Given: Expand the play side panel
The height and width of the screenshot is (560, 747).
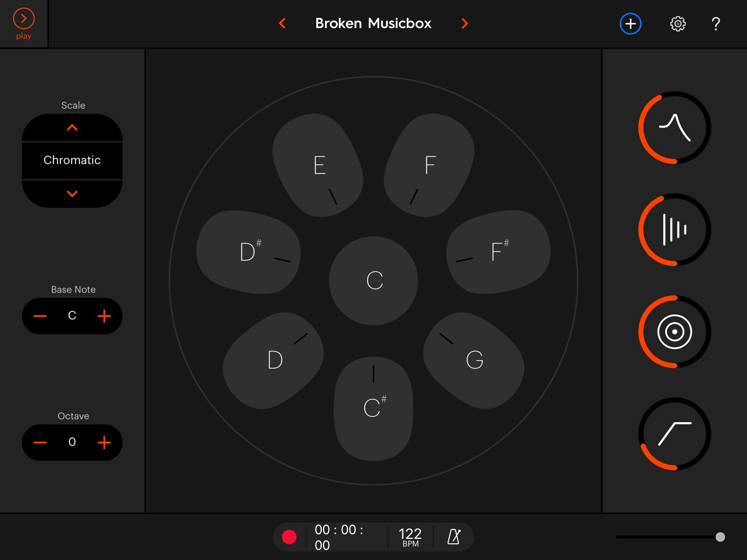Looking at the screenshot, I should pyautogui.click(x=24, y=23).
